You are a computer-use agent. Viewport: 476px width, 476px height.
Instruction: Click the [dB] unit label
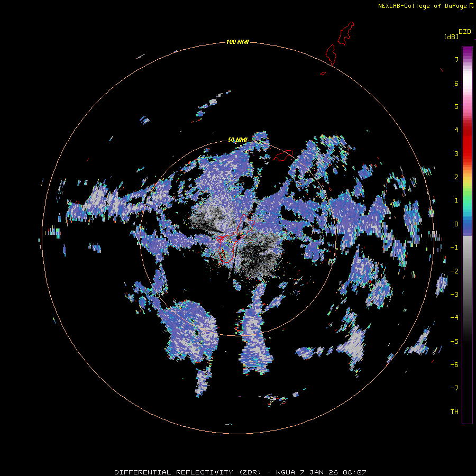pos(451,36)
